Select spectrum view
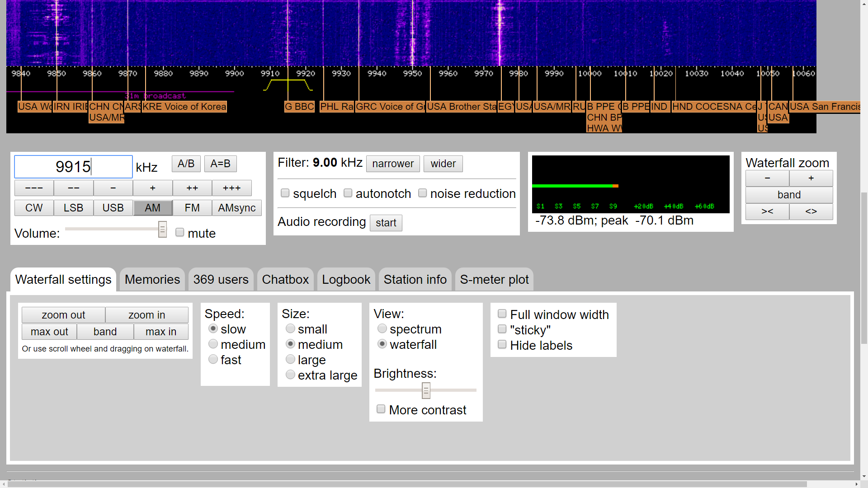868x488 pixels. 382,328
